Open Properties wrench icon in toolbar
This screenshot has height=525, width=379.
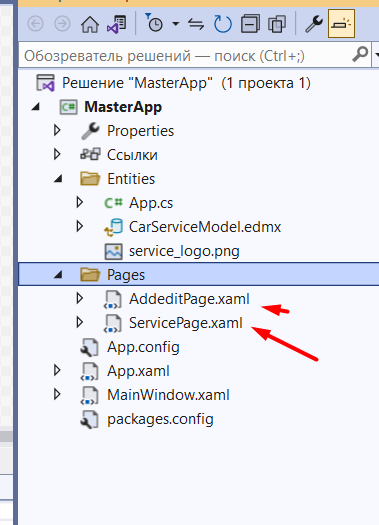point(313,24)
